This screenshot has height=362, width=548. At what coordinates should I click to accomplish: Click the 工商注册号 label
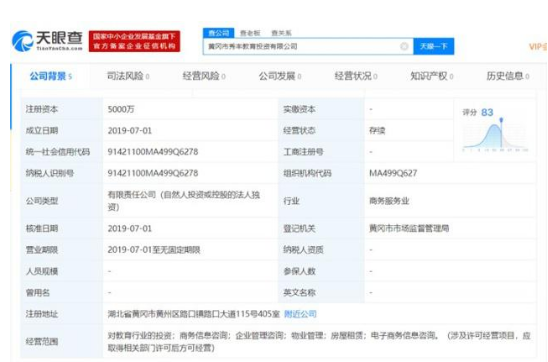(x=303, y=152)
